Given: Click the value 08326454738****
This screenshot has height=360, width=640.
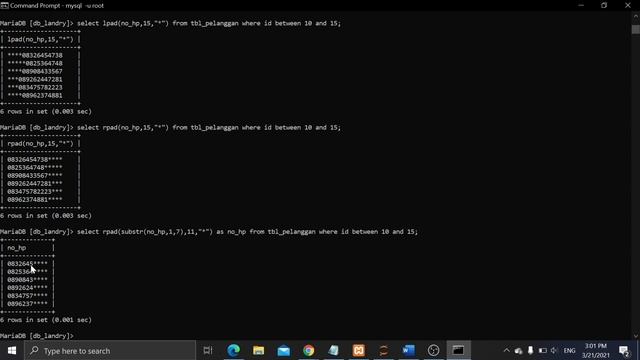Looking at the screenshot, I should (x=35, y=159).
